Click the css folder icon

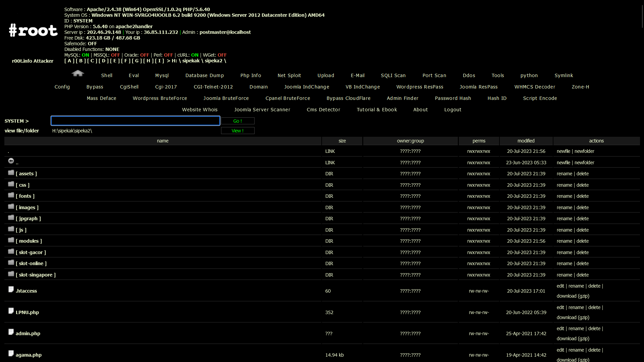point(11,184)
